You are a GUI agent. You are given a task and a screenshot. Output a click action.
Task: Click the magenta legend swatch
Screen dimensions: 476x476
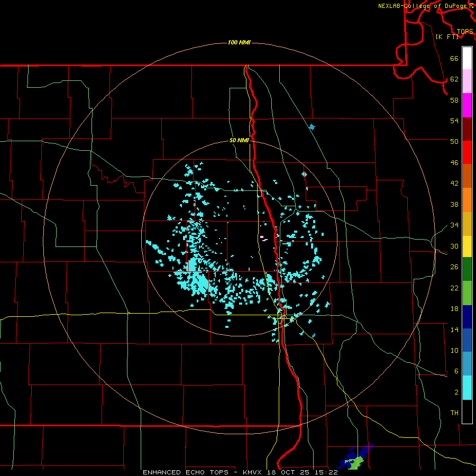click(467, 105)
